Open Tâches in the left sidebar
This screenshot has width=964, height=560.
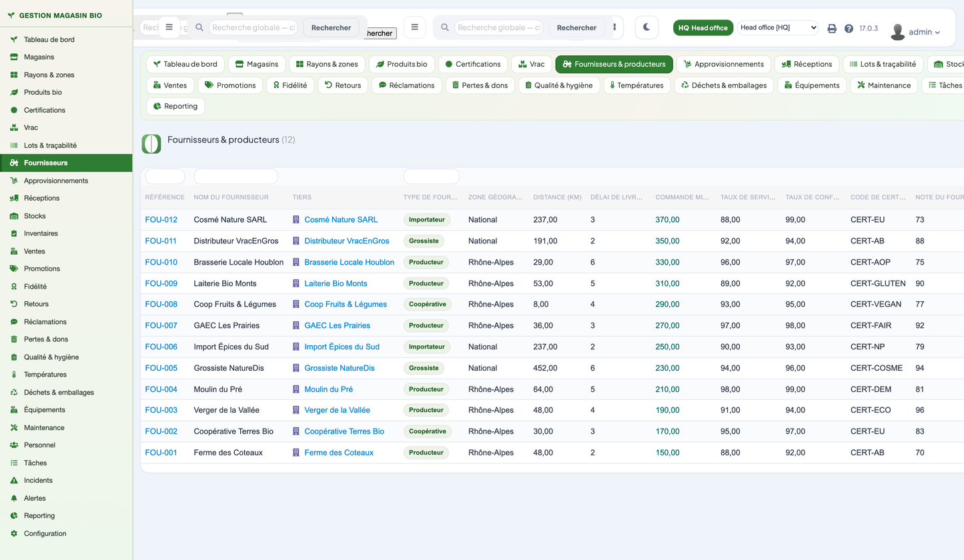66,463
